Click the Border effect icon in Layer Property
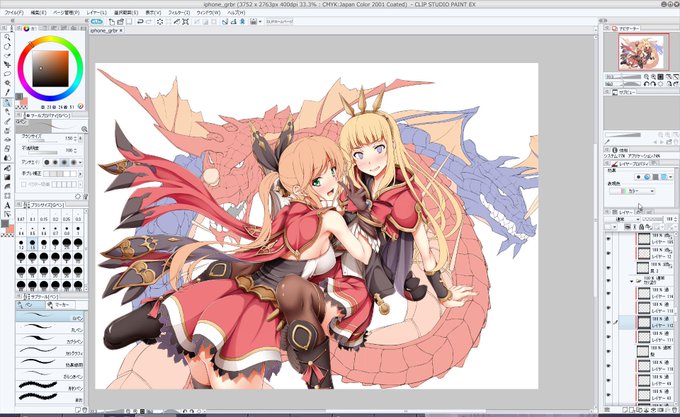 point(638,177)
